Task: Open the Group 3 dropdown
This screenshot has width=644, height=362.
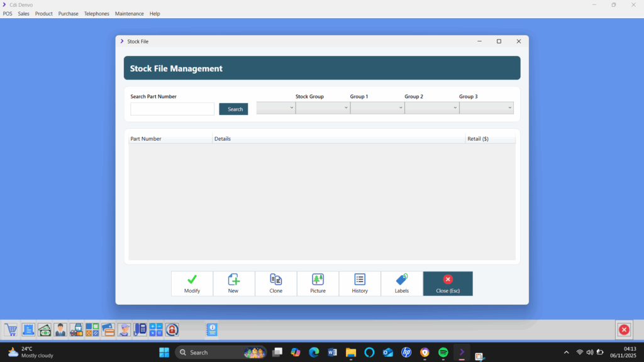Action: click(x=486, y=108)
